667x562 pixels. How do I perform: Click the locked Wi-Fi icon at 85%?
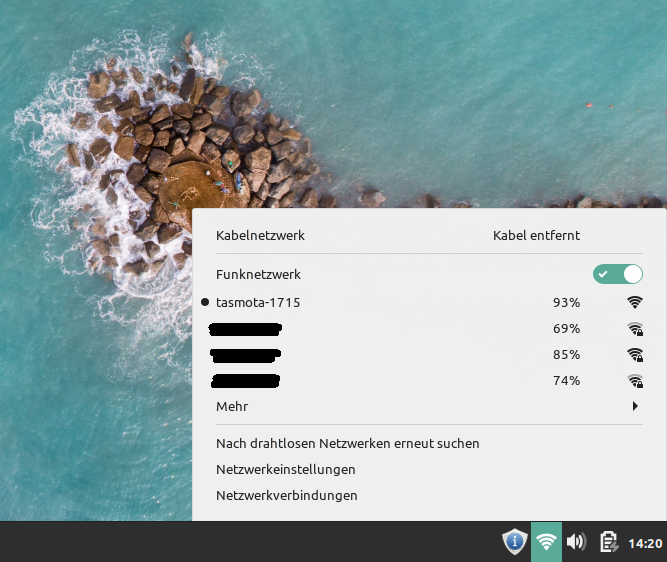point(634,354)
